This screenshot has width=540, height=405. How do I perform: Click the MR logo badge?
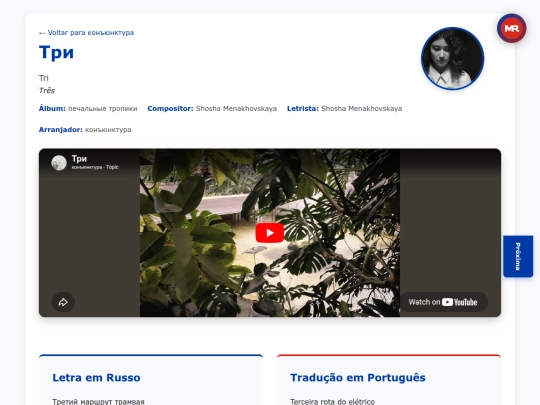tap(511, 28)
